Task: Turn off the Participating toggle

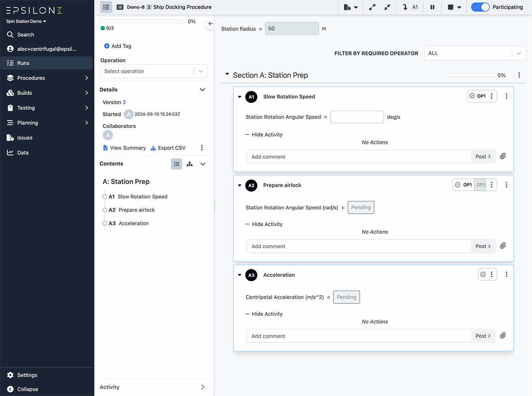Action: [479, 7]
